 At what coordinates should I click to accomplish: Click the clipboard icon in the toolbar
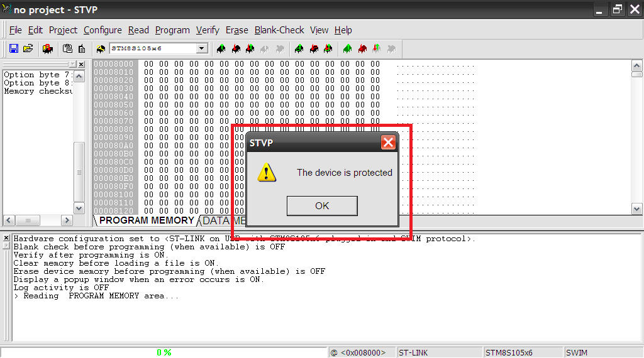(x=67, y=49)
